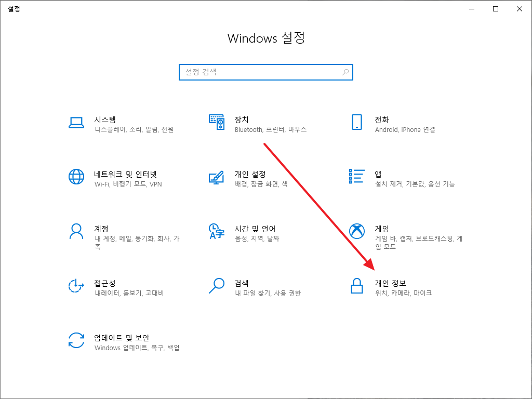Screen dimensions: 532x399
Task: Click text '설치 제거, 기본값, 옵션 기능'
Action: coord(415,184)
